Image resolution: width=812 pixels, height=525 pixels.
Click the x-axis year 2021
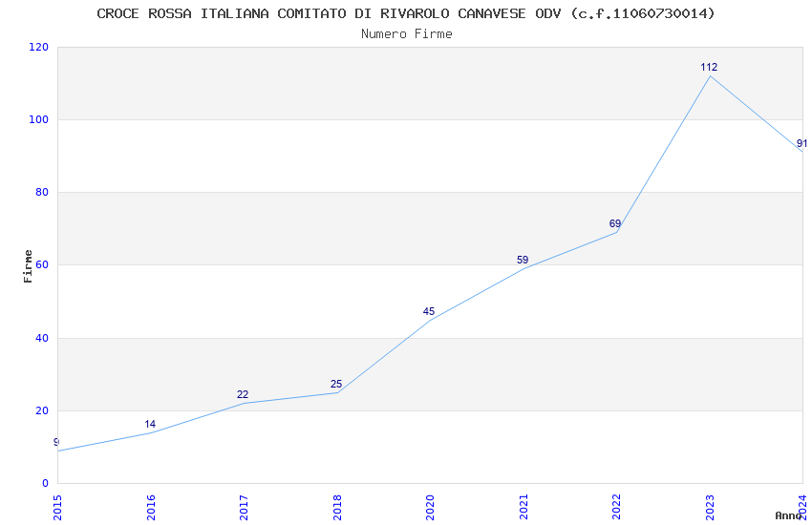(x=524, y=508)
